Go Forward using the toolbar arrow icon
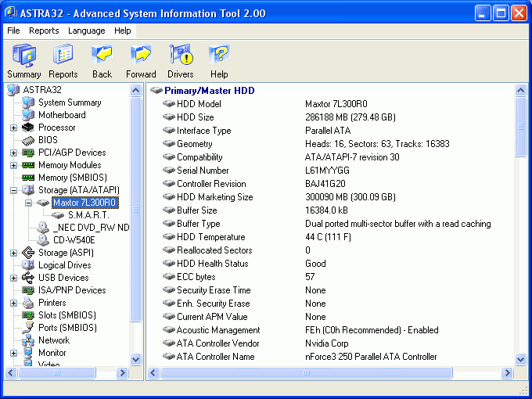Viewport: 532px width, 399px height. tap(141, 54)
